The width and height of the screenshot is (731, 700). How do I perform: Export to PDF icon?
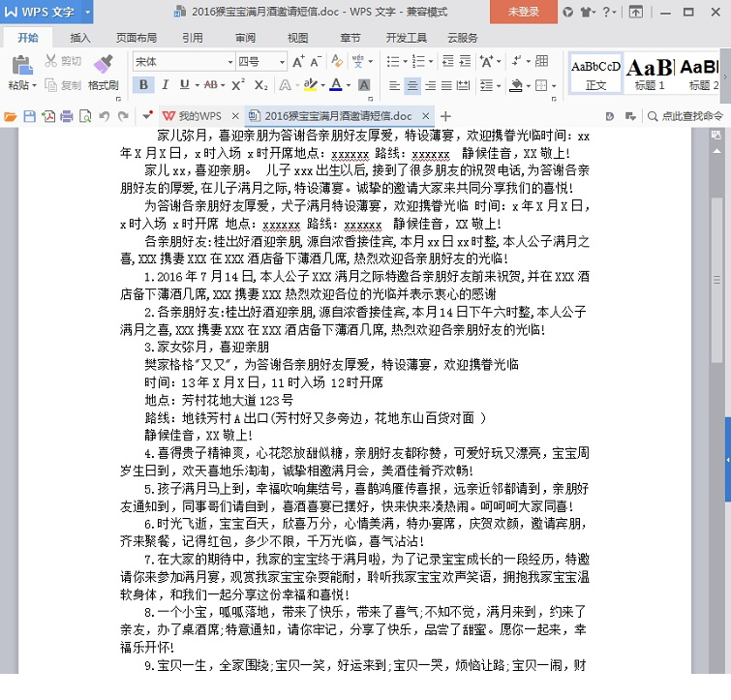(x=48, y=116)
